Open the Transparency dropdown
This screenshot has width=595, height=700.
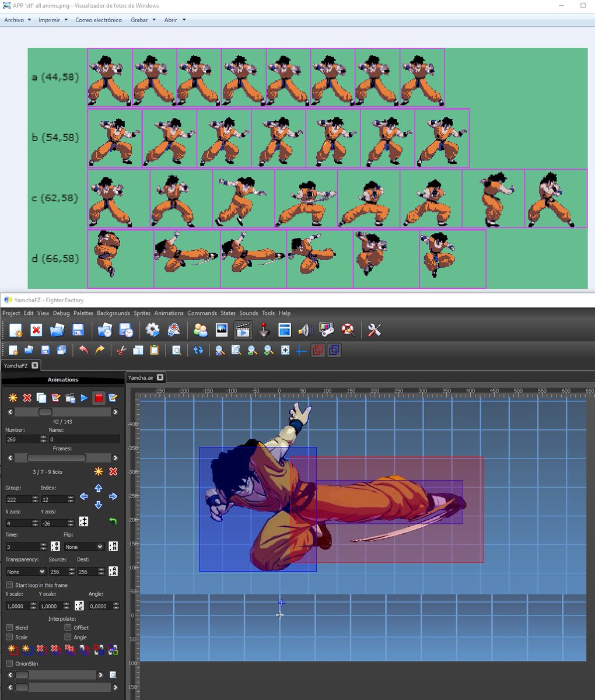(x=26, y=572)
